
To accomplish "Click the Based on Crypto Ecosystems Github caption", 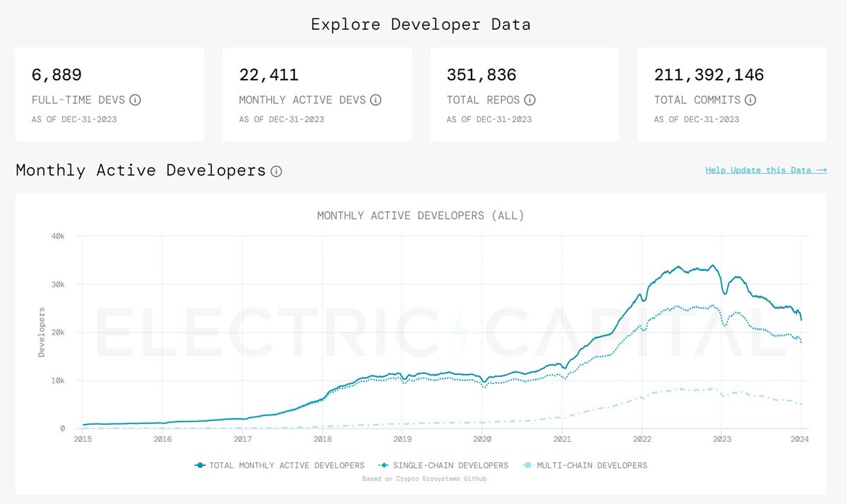I will coord(423,479).
